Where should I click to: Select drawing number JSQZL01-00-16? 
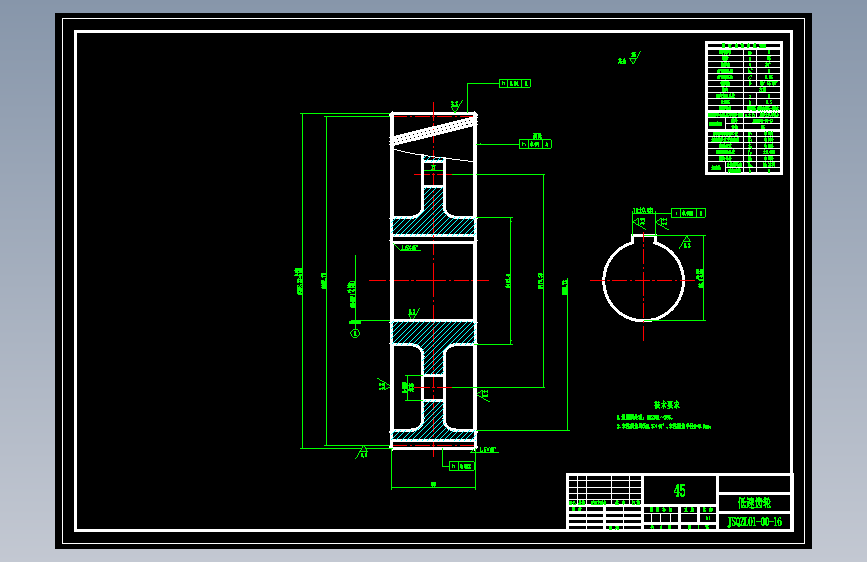coord(754,522)
